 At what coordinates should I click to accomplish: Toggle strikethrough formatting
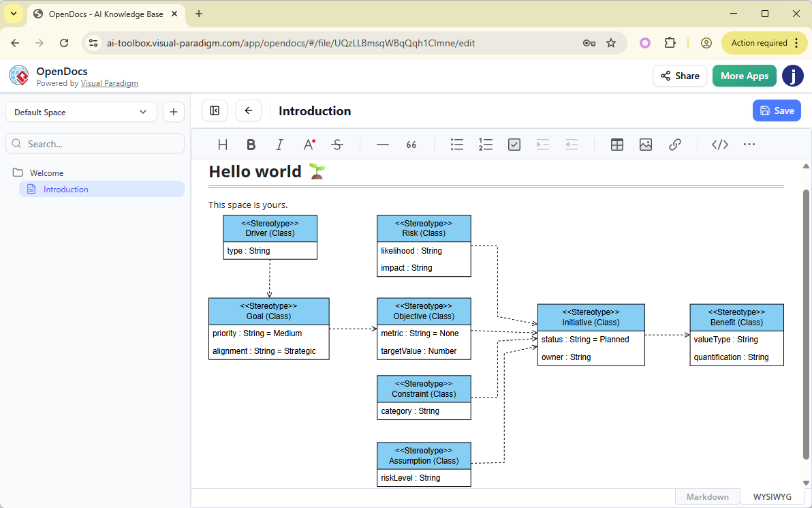[337, 144]
